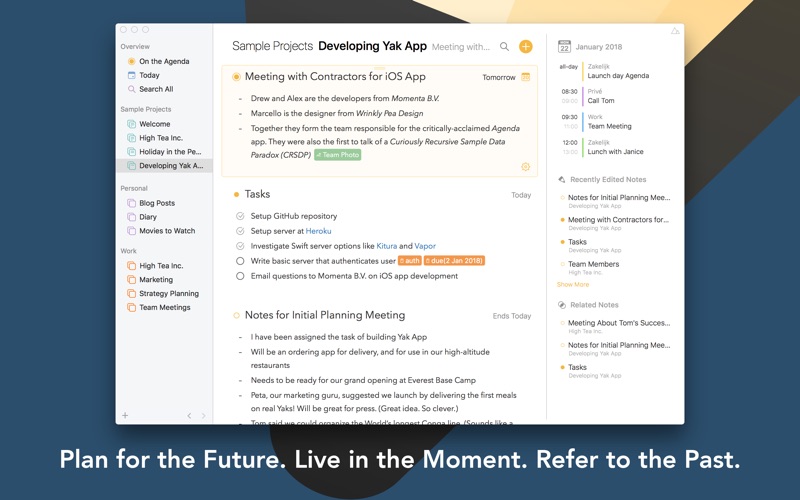Screen dimensions: 800x500
Task: Click Today date on Tasks note
Action: [521, 195]
